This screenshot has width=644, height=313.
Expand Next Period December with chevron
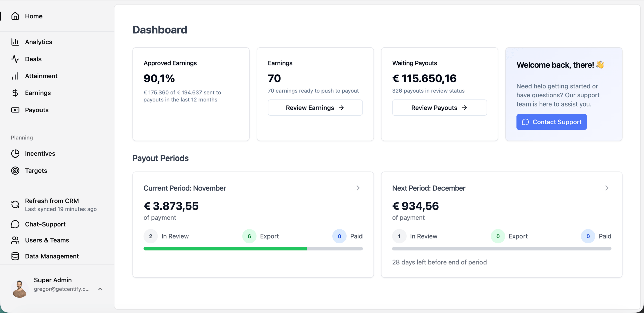pyautogui.click(x=607, y=188)
